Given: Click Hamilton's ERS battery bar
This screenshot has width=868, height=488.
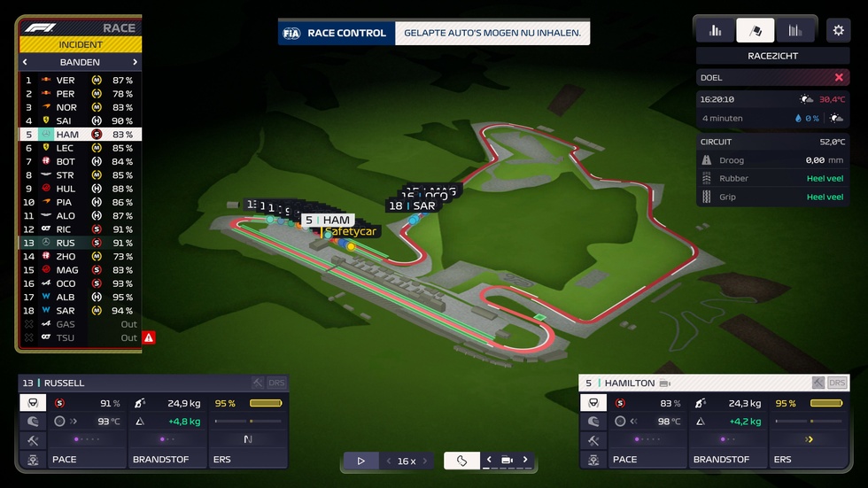Looking at the screenshot, I should pyautogui.click(x=826, y=403).
